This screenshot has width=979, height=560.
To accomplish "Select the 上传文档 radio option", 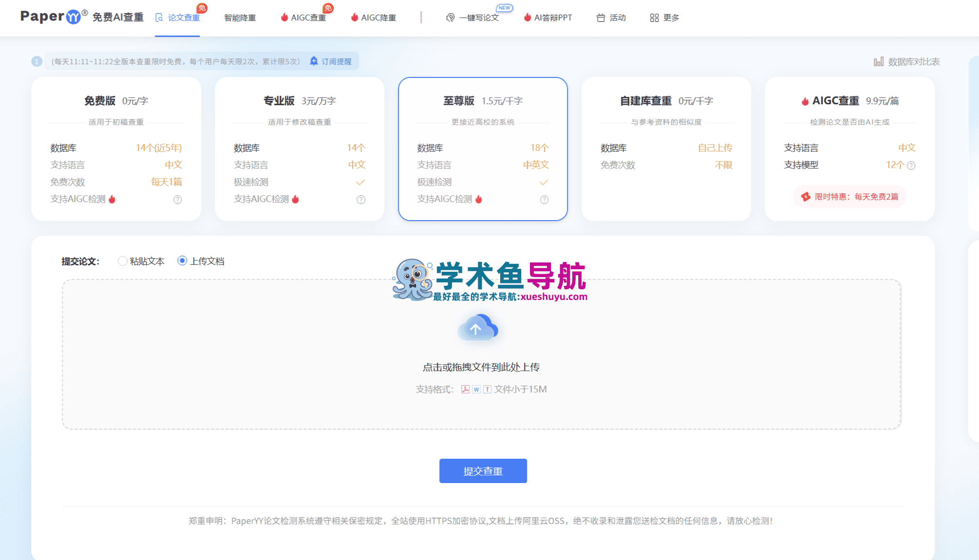I will click(x=182, y=261).
